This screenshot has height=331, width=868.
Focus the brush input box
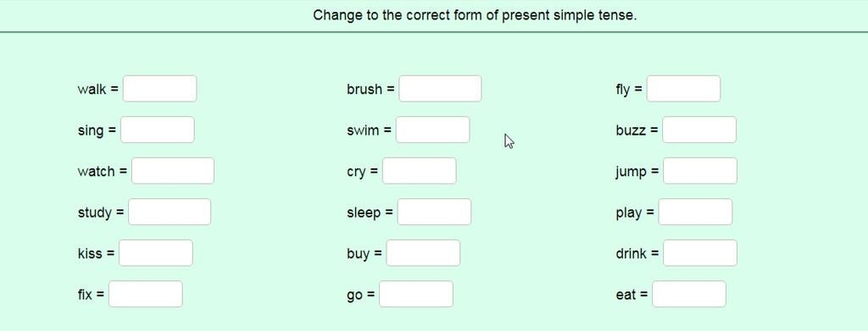(440, 88)
